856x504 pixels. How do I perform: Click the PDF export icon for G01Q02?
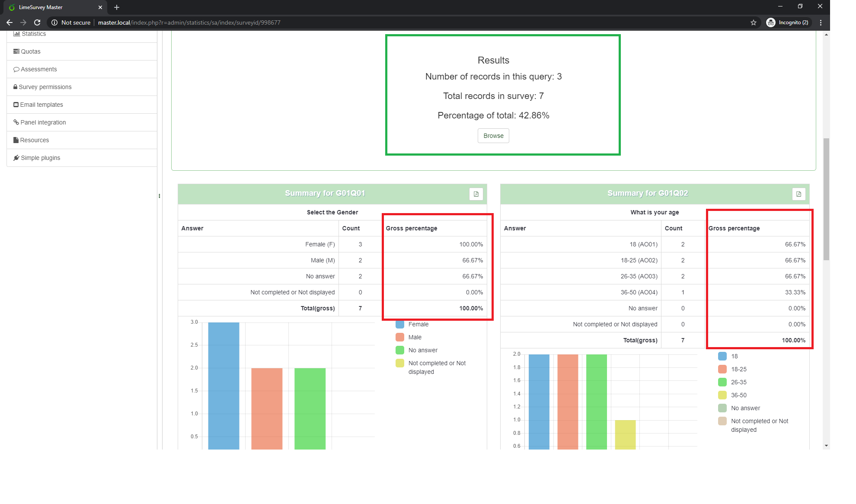(x=799, y=194)
